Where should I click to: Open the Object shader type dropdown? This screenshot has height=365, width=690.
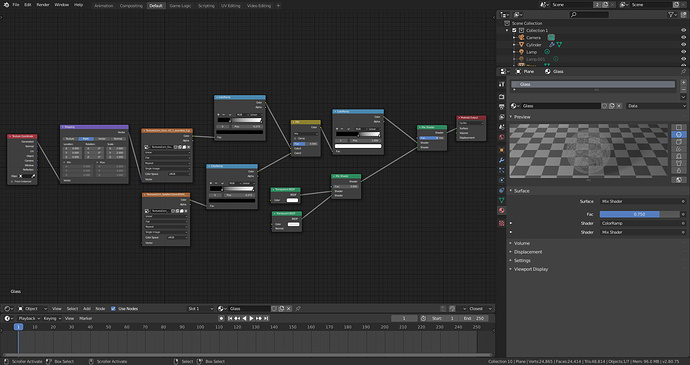click(x=32, y=309)
